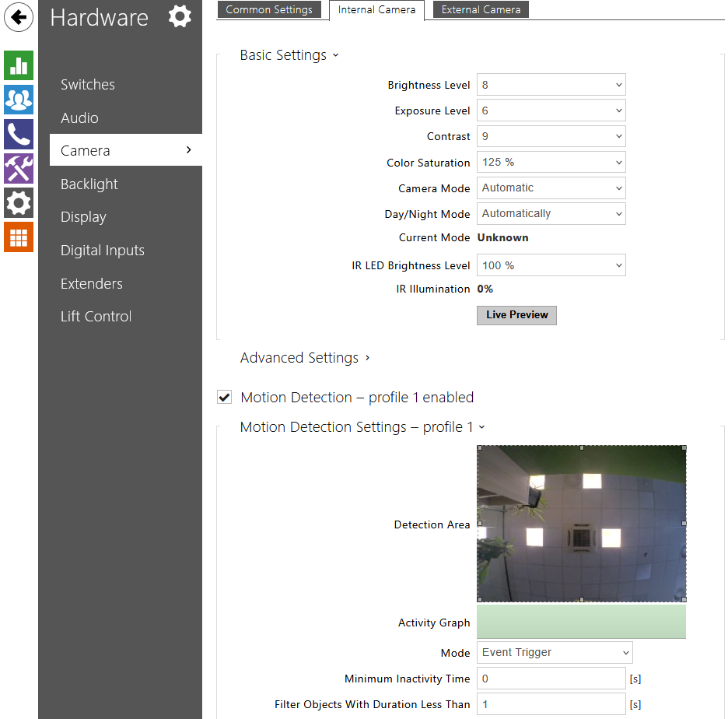Open Audio in Hardware menu
This screenshot has width=728, height=719.
(79, 118)
